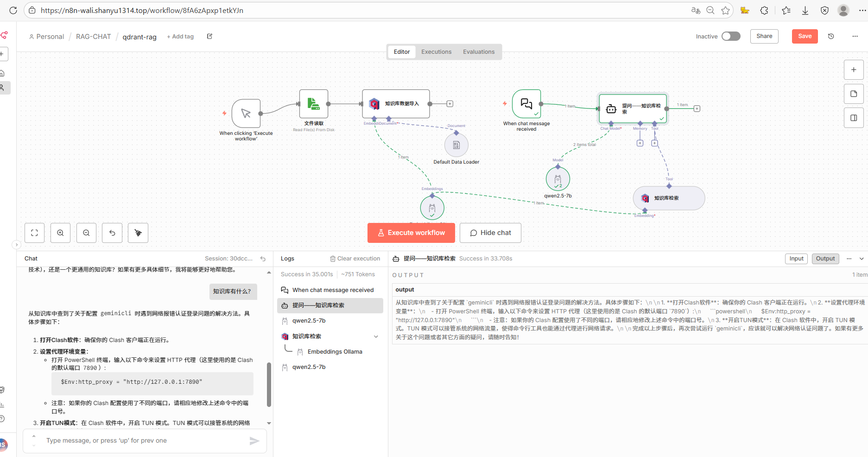Screen dimensions: 868x457
Task: Activate the tidy up broom icon
Action: (138, 233)
